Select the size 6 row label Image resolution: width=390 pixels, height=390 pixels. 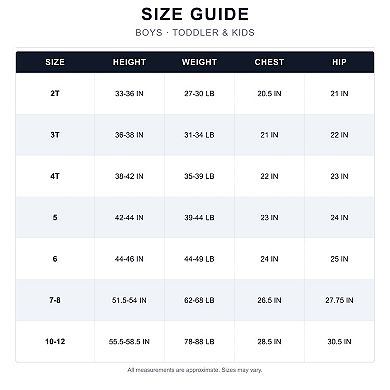[55, 259]
